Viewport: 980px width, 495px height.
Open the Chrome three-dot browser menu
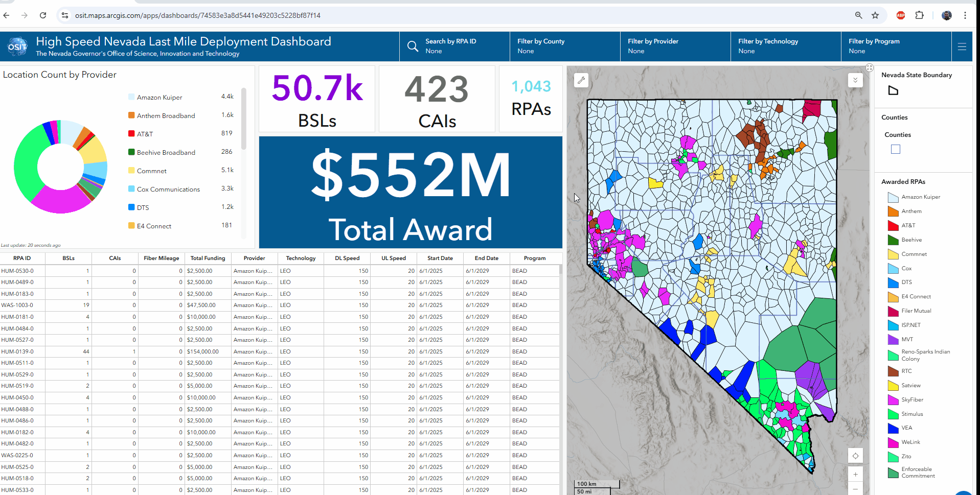click(966, 15)
